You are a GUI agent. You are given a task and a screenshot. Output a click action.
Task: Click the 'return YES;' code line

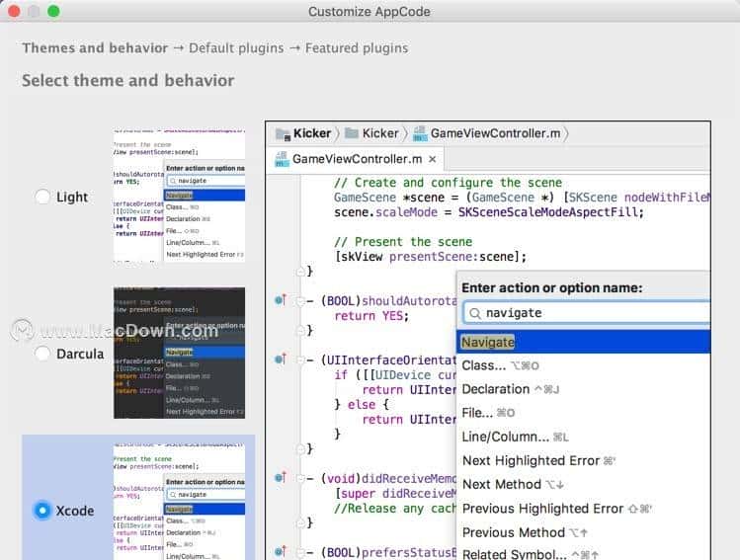pos(371,316)
